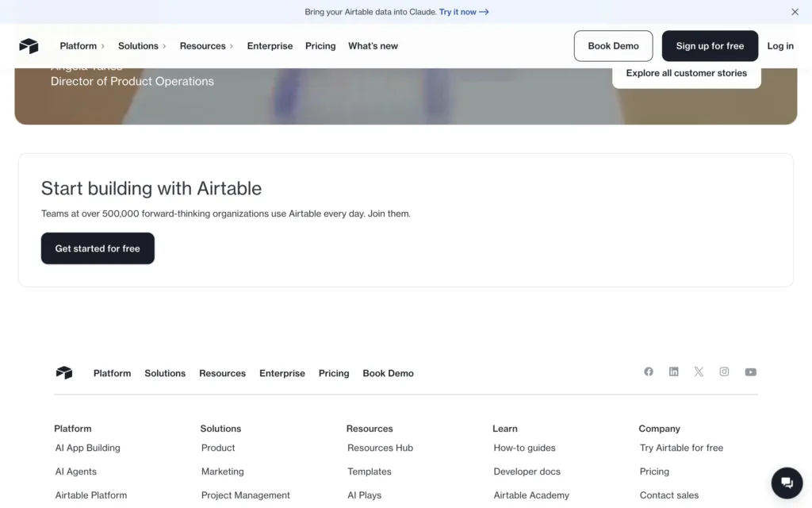This screenshot has width=812, height=508.
Task: Click the Airtable logo in top navigation
Action: 29,46
